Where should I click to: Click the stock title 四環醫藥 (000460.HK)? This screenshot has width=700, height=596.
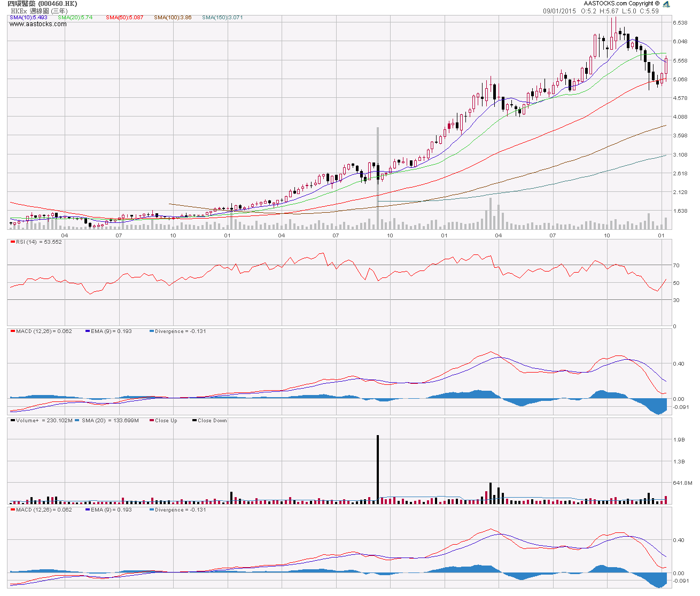42,4
